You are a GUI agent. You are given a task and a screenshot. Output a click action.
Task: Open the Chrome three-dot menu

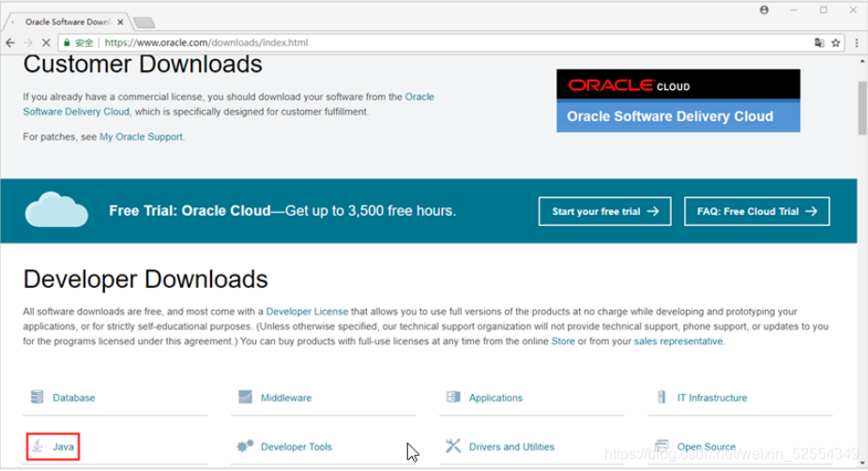click(x=857, y=42)
